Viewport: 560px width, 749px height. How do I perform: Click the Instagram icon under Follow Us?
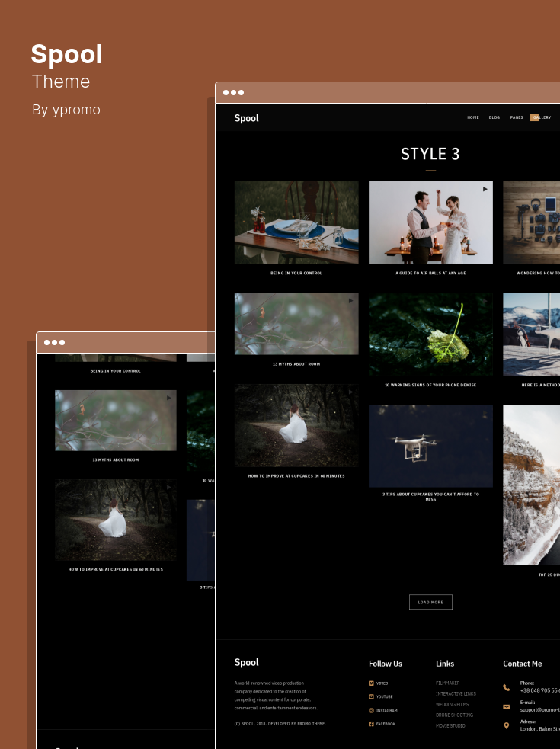click(371, 711)
